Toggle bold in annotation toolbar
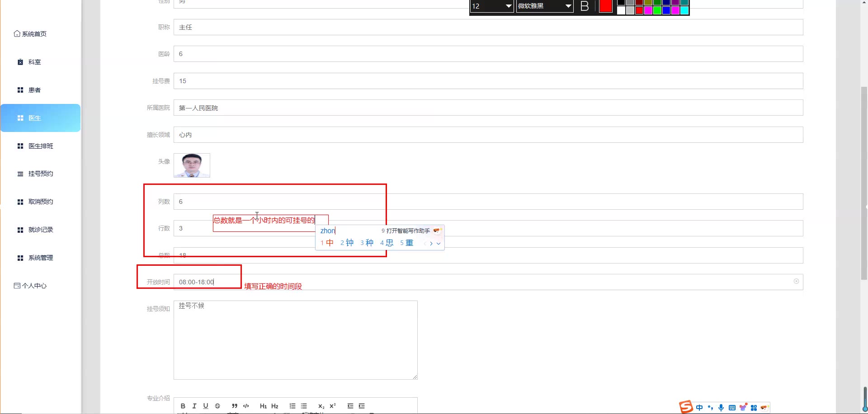 [x=585, y=6]
